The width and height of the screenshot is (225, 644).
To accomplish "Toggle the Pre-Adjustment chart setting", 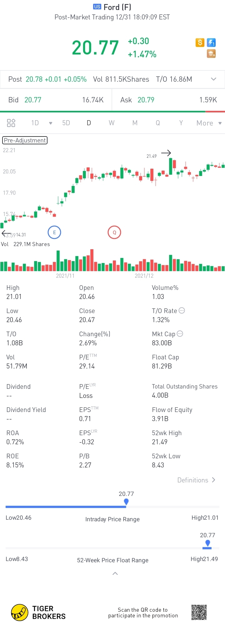I will (x=25, y=140).
